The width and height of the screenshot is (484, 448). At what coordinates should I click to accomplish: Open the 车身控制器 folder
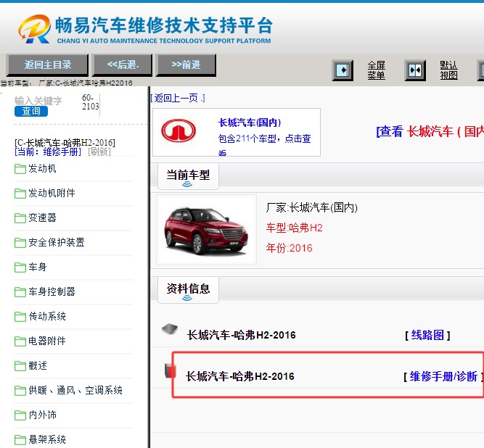52,291
